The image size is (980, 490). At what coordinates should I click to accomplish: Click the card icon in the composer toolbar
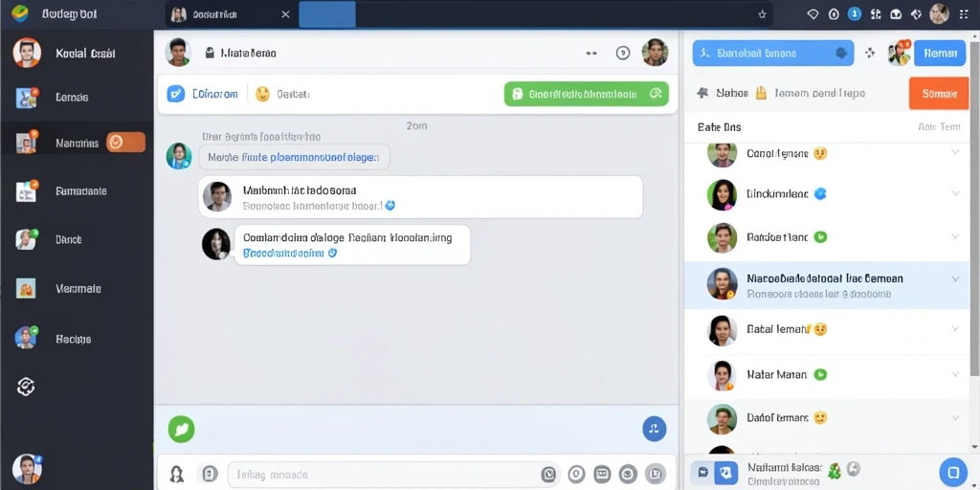point(602,474)
